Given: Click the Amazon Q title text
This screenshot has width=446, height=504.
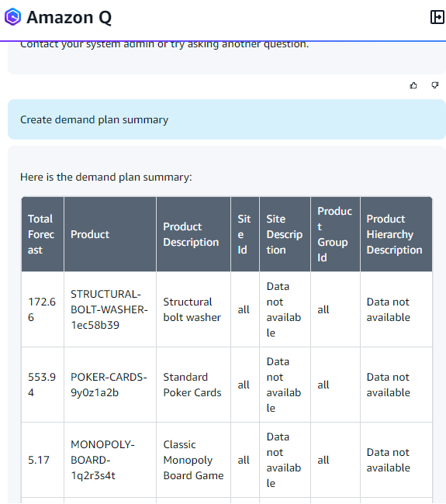Looking at the screenshot, I should click(x=69, y=17).
